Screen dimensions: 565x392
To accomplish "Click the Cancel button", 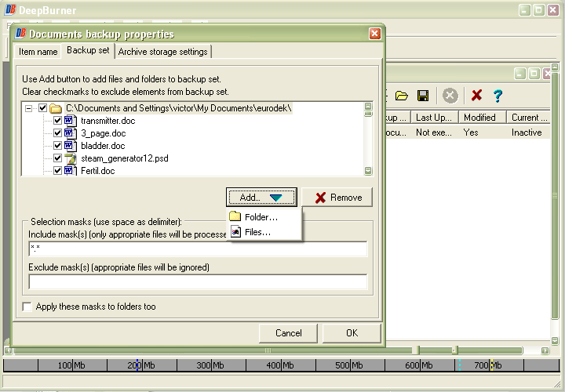I will click(x=288, y=333).
